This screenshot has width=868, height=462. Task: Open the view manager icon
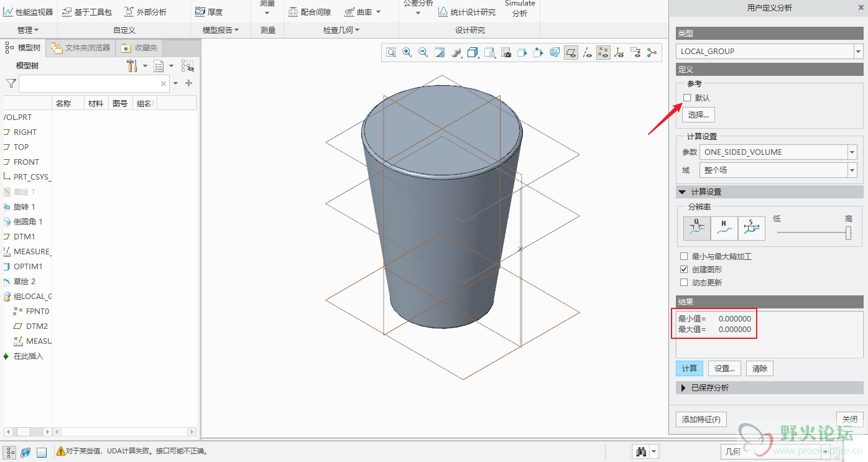(489, 53)
